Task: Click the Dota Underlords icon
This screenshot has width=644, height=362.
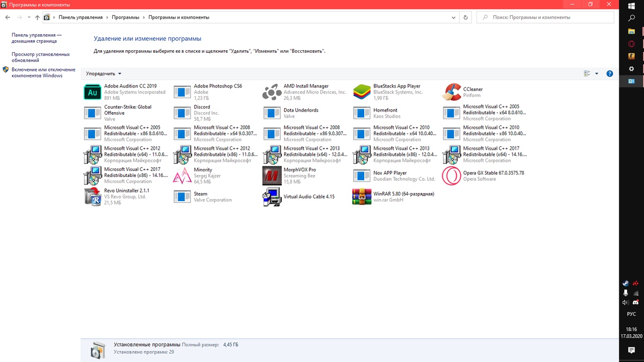Action: pyautogui.click(x=272, y=113)
